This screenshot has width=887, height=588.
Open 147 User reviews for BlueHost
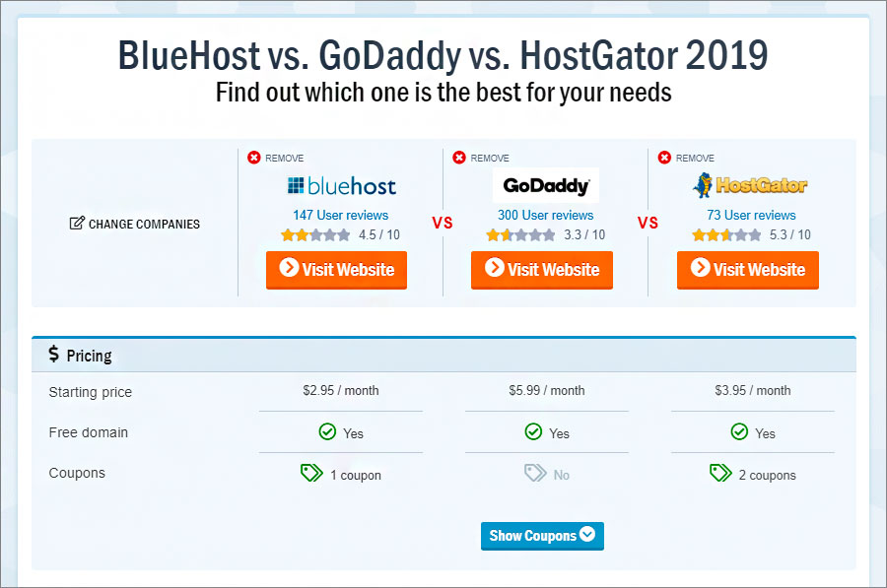point(341,216)
